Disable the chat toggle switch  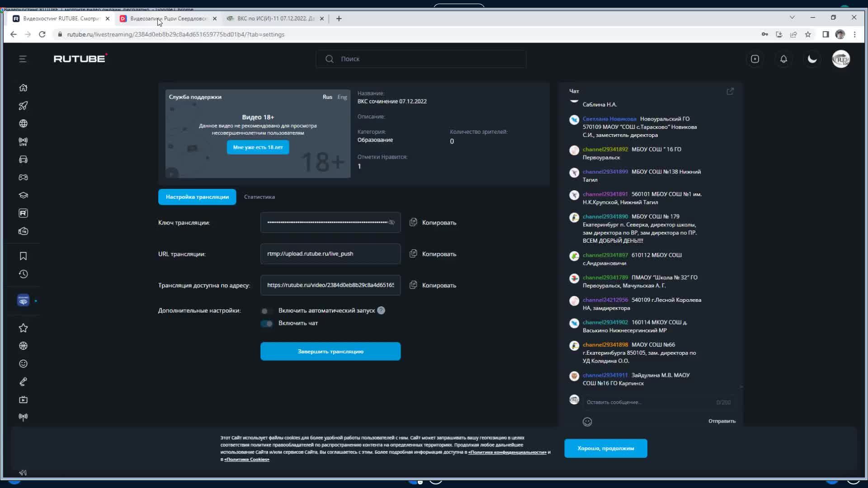pyautogui.click(x=266, y=324)
